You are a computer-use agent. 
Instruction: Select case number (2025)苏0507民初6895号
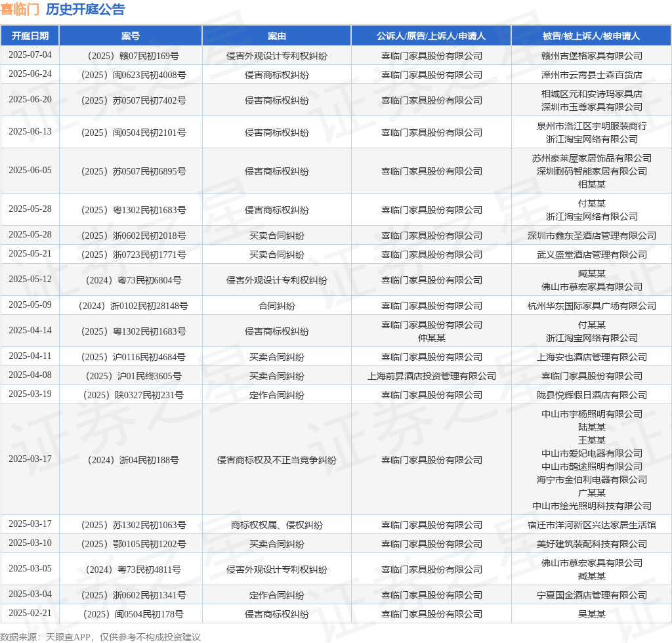133,171
